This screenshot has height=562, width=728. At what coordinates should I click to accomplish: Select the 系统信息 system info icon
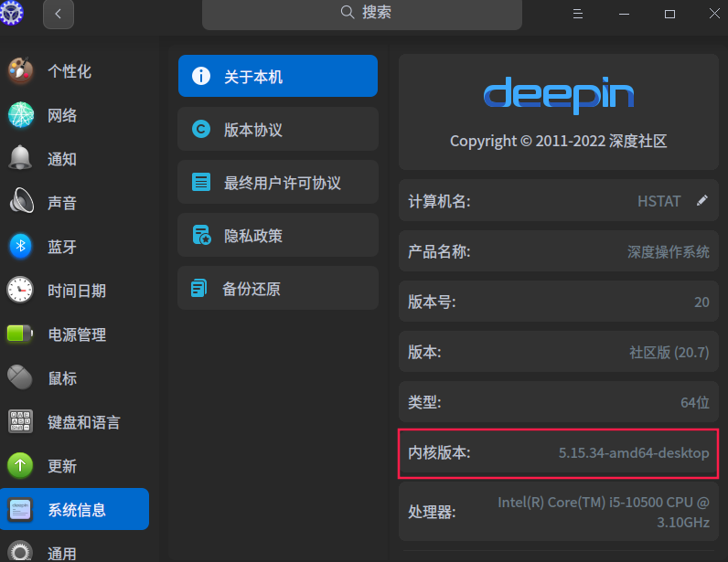point(20,510)
